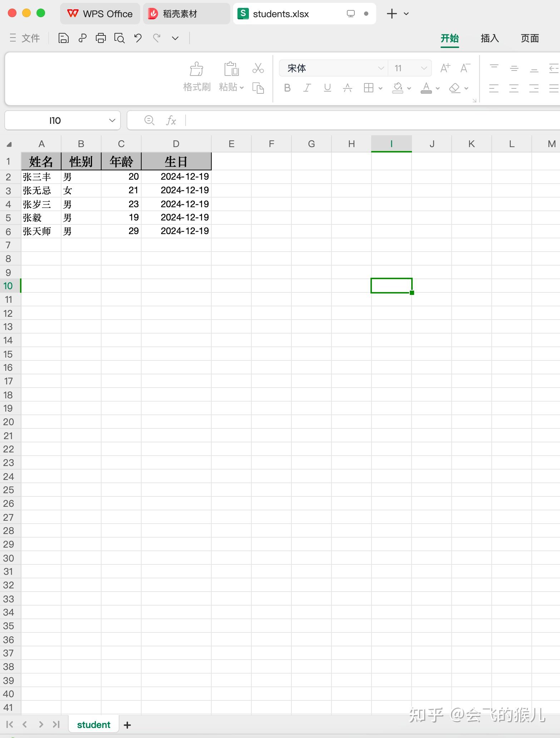Click the Paste (粘贴) clipboard icon
Image resolution: width=560 pixels, height=738 pixels.
pyautogui.click(x=231, y=69)
